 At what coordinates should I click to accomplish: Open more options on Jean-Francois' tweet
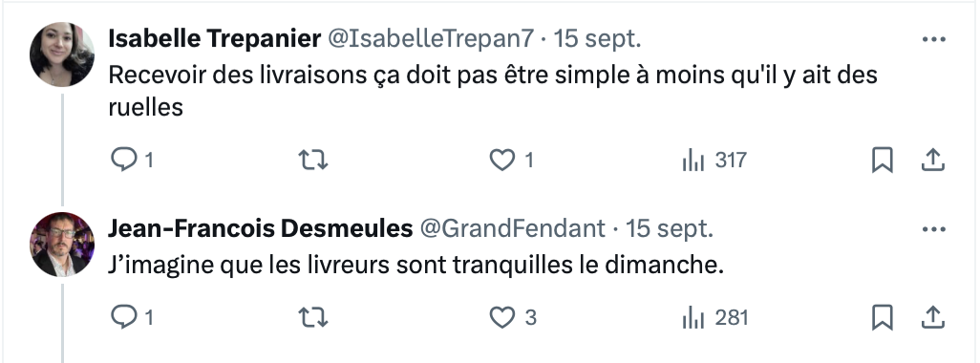tap(934, 228)
